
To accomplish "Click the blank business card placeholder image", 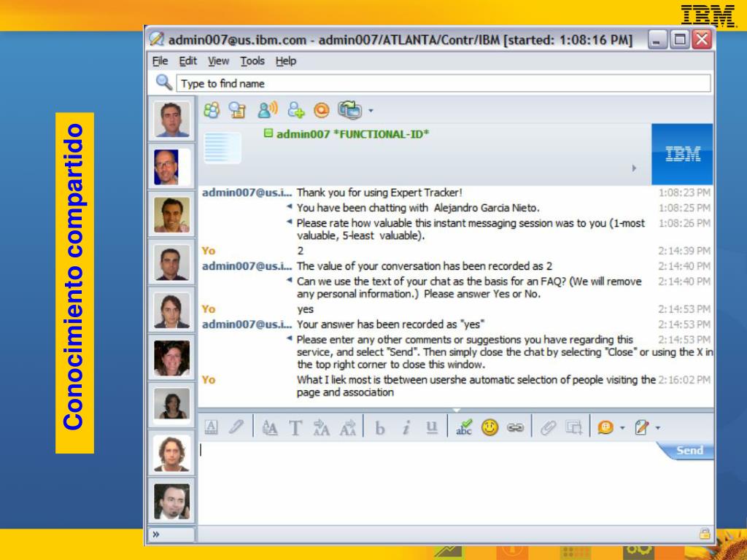I will point(222,148).
